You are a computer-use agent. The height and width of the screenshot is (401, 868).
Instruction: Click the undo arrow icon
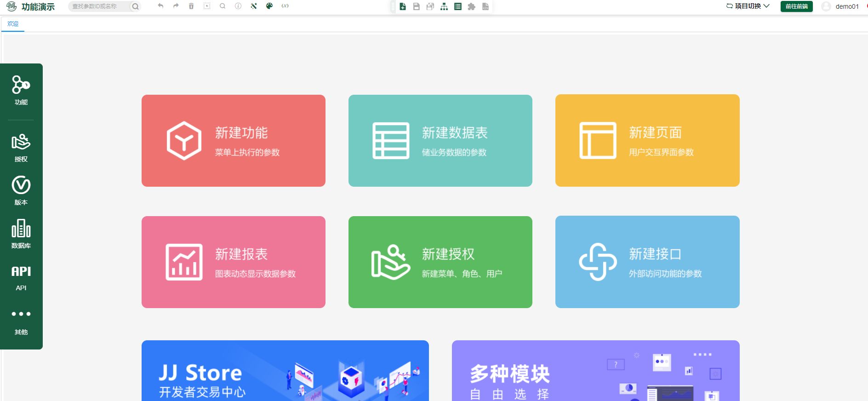[x=160, y=6]
